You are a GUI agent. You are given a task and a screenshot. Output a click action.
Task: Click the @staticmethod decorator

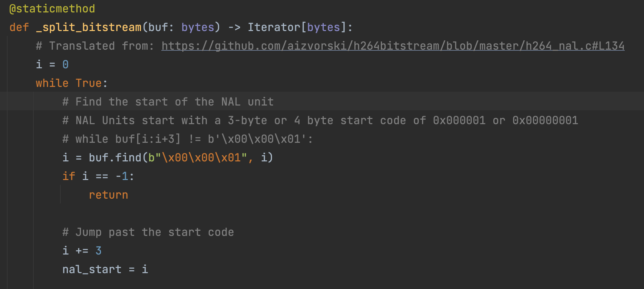(52, 9)
